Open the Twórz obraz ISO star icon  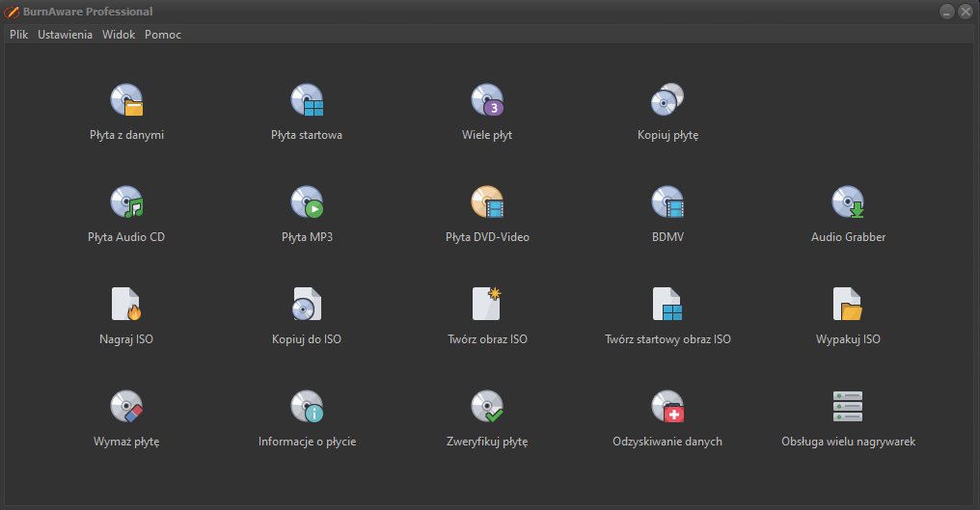(x=487, y=304)
